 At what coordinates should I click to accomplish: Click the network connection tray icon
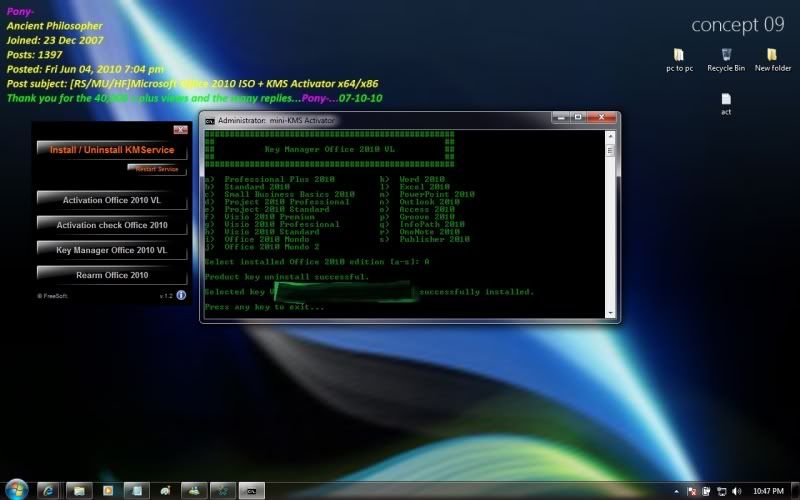point(721,491)
